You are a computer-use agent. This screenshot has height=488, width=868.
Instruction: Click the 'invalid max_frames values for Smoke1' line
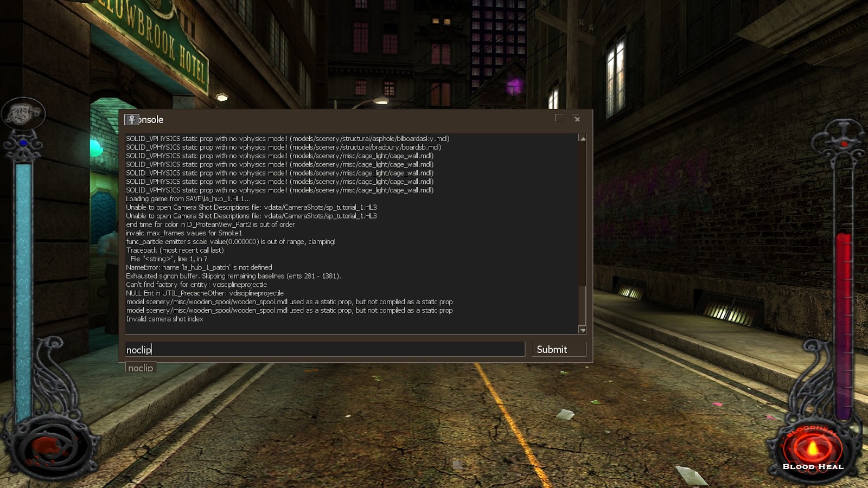pos(184,233)
